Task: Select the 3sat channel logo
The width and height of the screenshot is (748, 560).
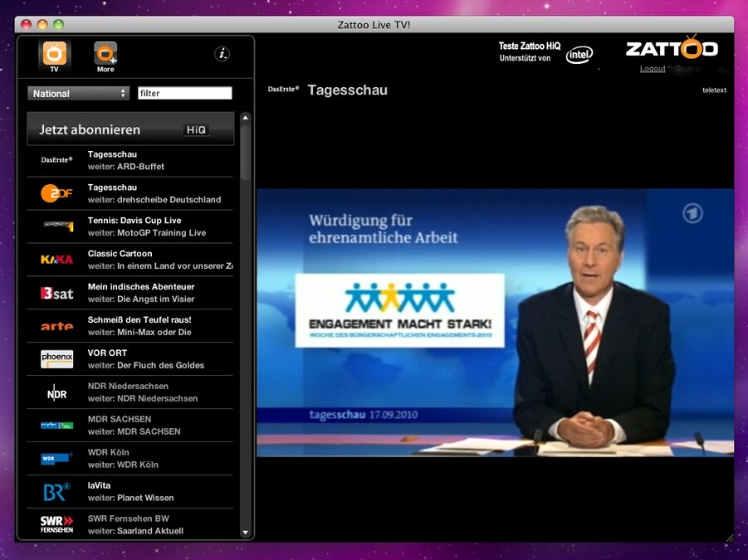Action: point(56,293)
